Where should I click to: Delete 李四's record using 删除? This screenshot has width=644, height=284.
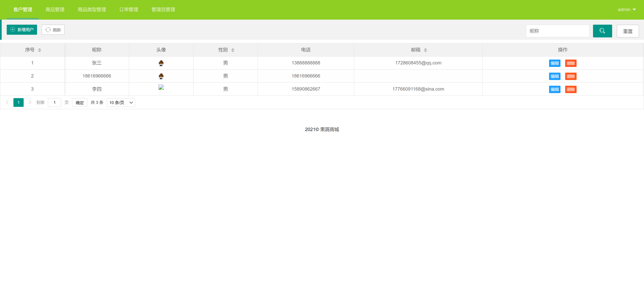point(571,89)
